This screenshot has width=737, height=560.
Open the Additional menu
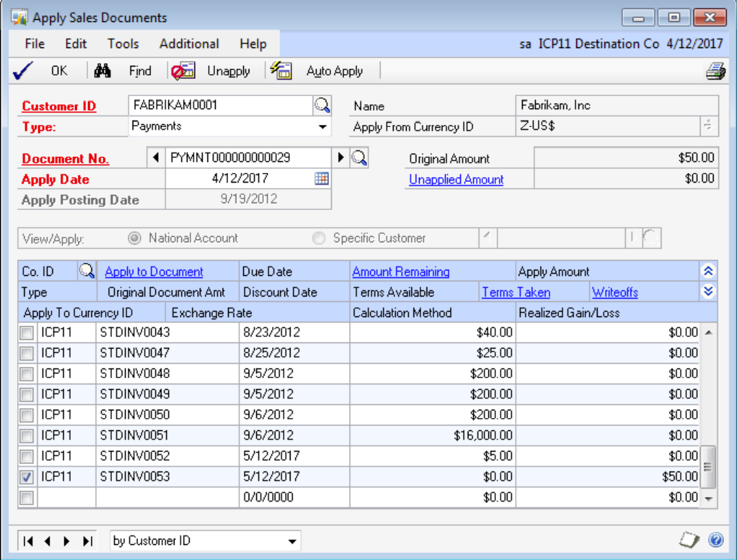pos(189,44)
